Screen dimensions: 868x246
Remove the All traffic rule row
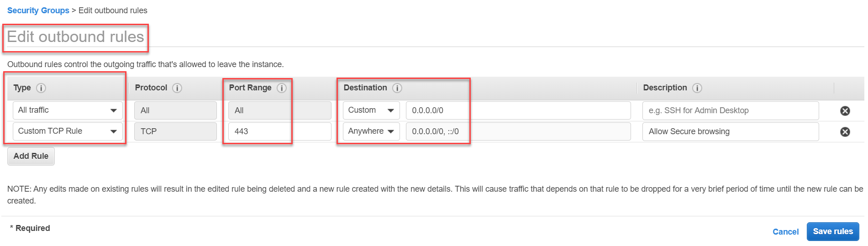tap(845, 111)
